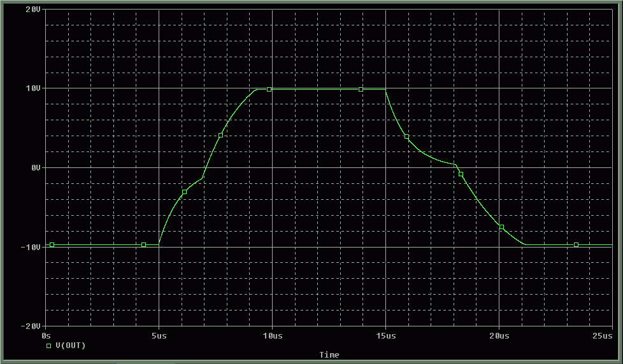623x364 pixels.
Task: Select the falling-edge marker near 16us
Action: click(406, 137)
